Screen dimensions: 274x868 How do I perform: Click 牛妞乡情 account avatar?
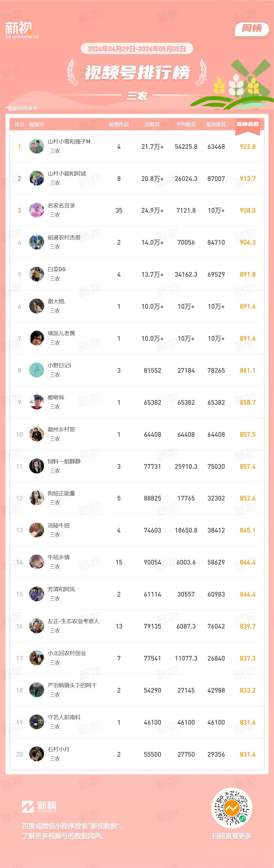click(36, 562)
